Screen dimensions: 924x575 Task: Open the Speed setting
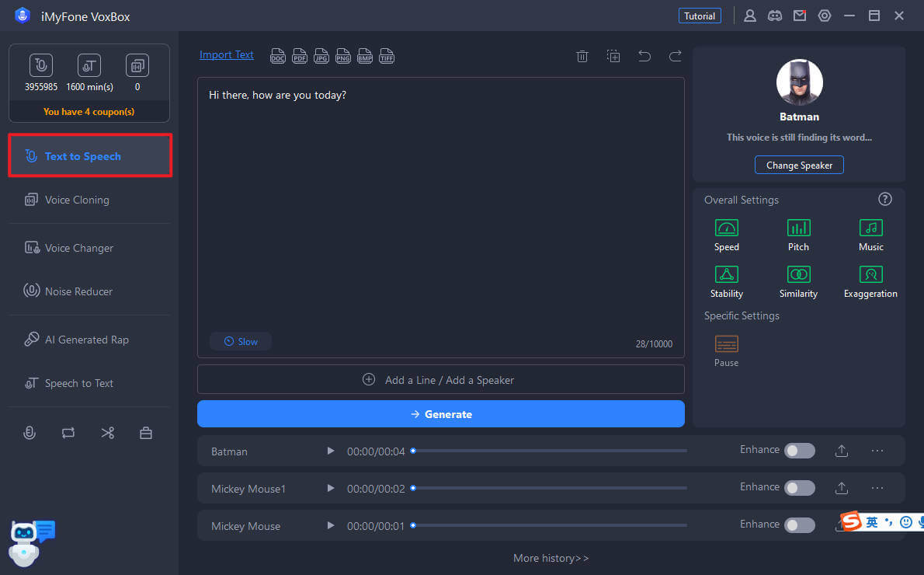tap(726, 228)
